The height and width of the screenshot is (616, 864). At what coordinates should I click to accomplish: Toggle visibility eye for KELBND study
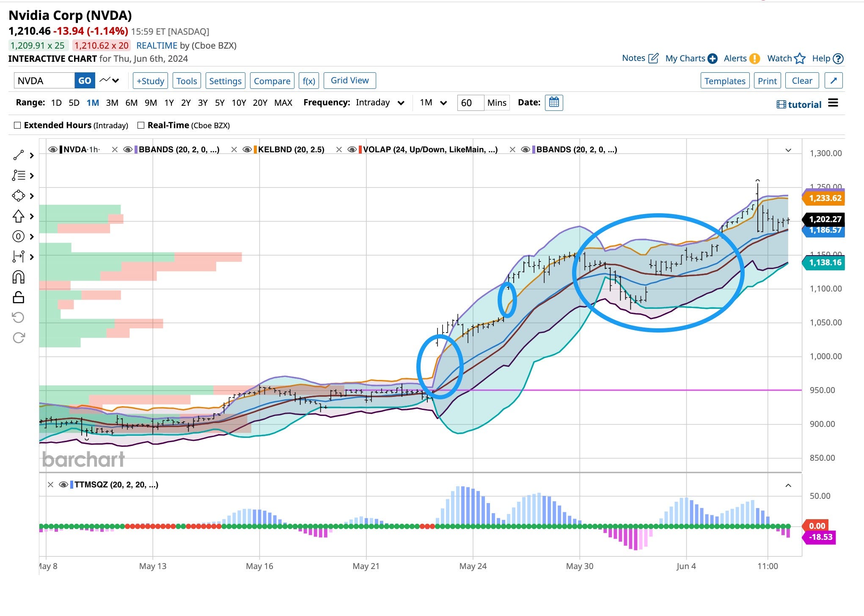pos(247,149)
